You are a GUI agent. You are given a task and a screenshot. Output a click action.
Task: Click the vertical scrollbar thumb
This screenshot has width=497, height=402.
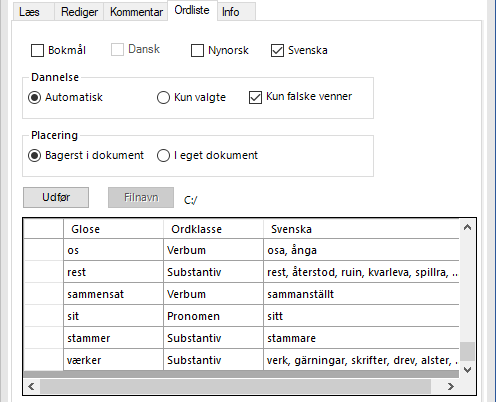coord(467,351)
